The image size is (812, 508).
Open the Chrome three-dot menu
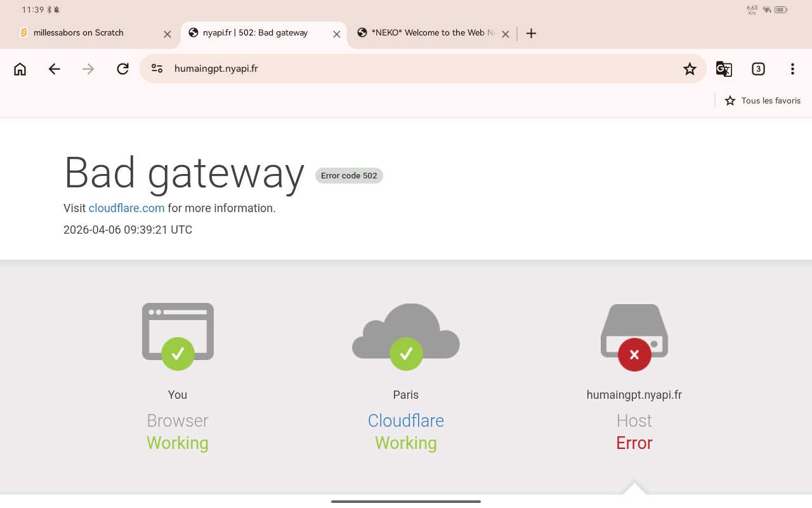792,69
